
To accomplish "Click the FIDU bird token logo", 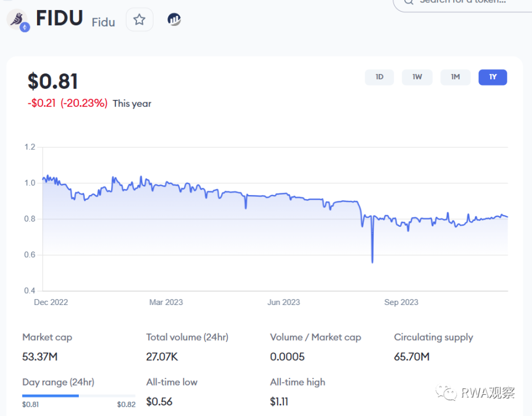I will click(16, 18).
